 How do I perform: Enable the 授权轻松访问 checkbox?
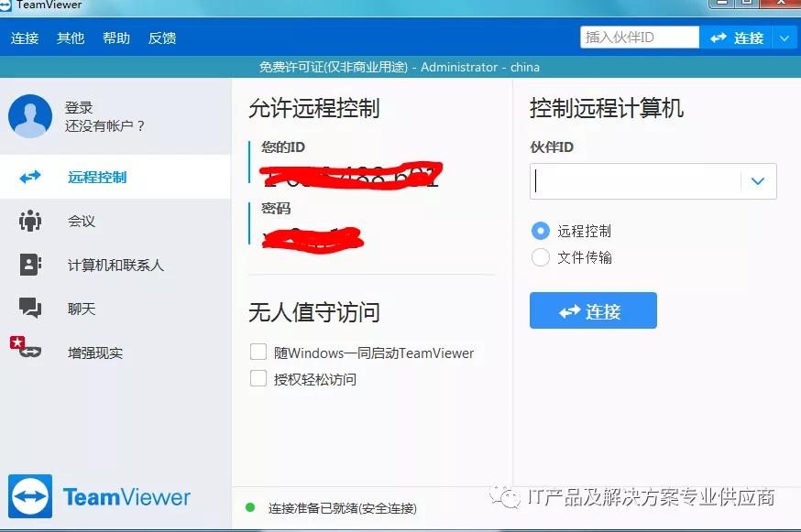[x=258, y=378]
